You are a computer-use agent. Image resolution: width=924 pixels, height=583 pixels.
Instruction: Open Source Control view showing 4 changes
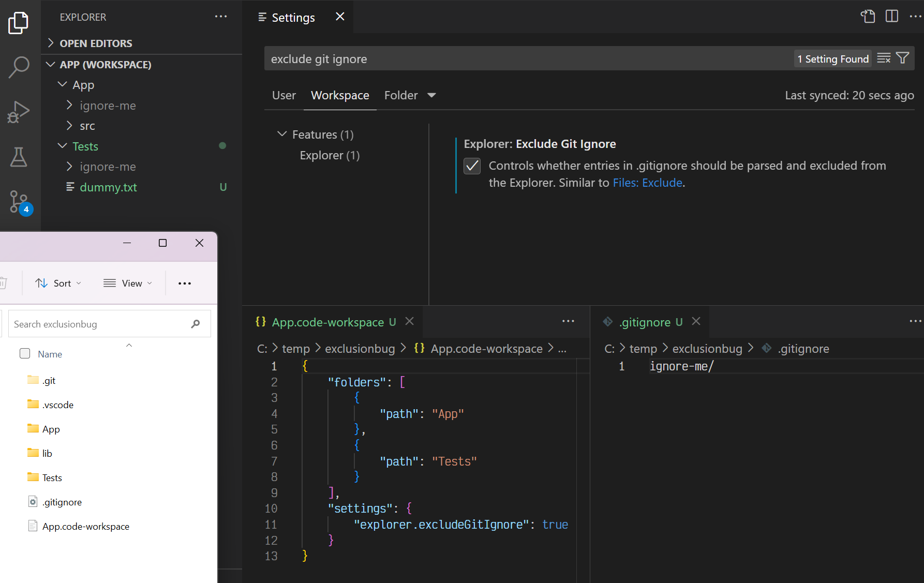(19, 202)
